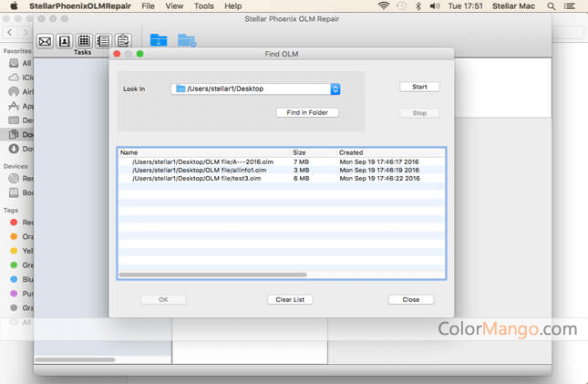
Task: Open the Calendar view icon in toolbar
Action: tap(84, 41)
